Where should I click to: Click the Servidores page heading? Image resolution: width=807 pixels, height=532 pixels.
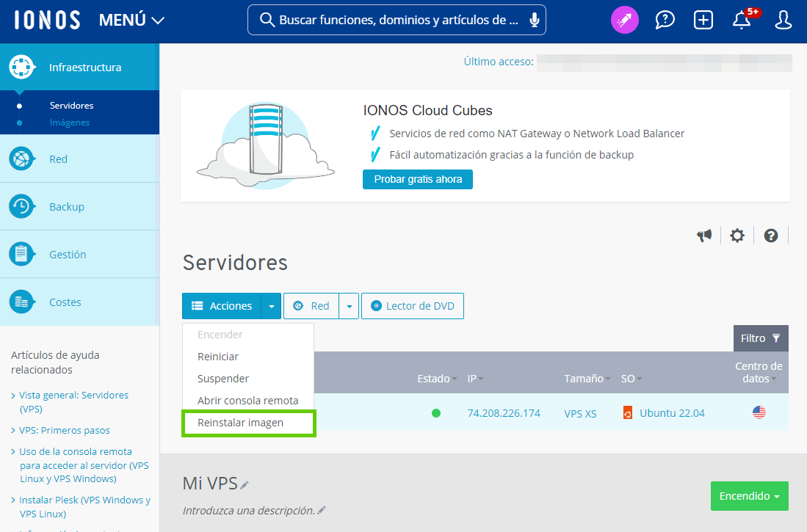tap(235, 263)
